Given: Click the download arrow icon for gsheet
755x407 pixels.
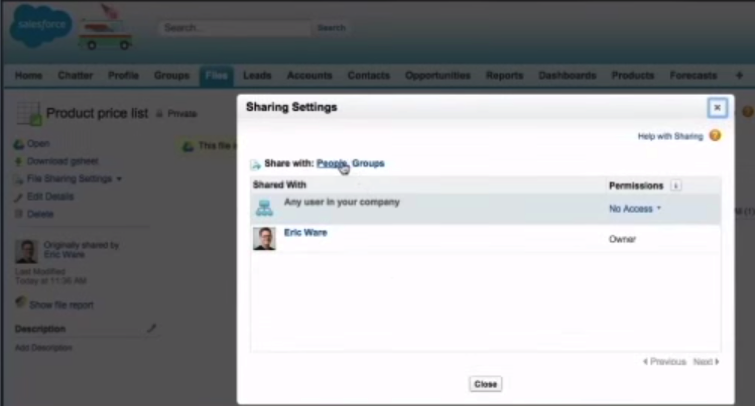Looking at the screenshot, I should pyautogui.click(x=19, y=161).
